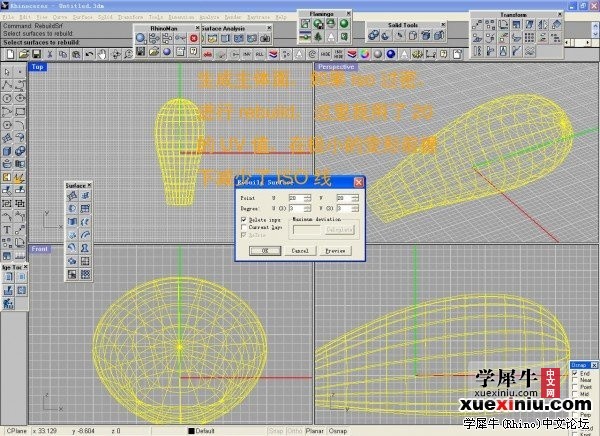Toggle Ortho in the status bar

click(295, 431)
